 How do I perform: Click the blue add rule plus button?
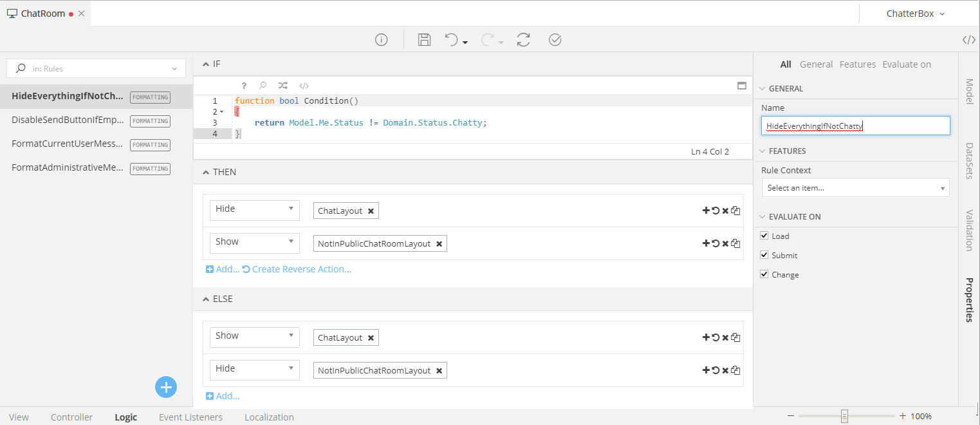coord(166,387)
